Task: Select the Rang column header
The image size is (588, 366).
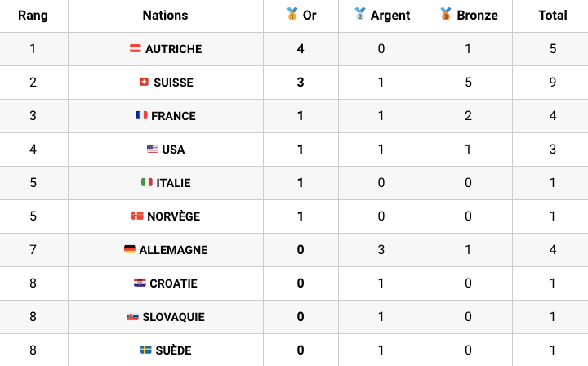Action: point(33,16)
